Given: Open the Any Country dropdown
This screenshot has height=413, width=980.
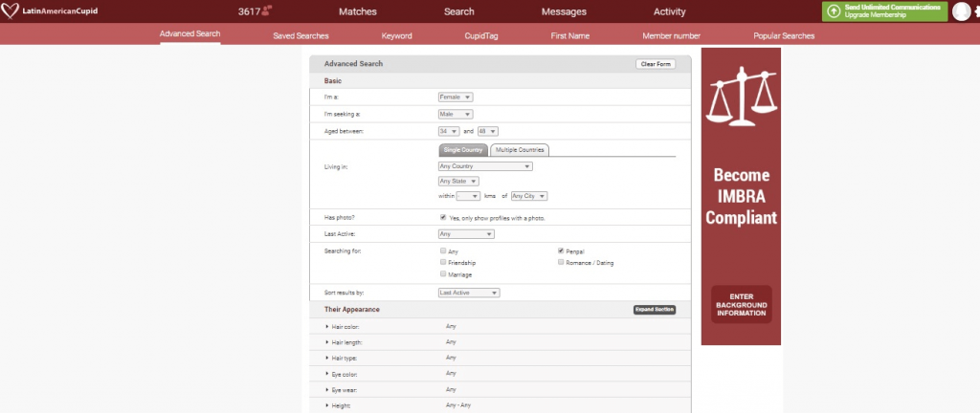Looking at the screenshot, I should 484,166.
